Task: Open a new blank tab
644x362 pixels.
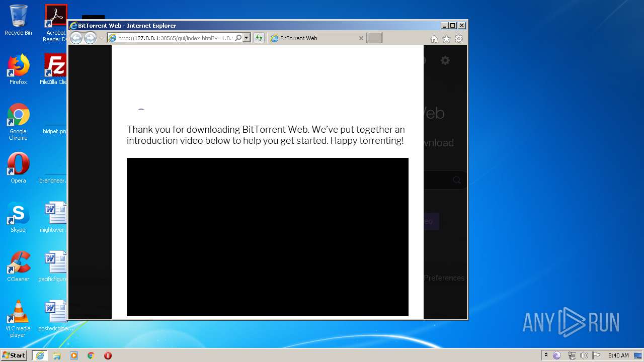Action: [374, 38]
